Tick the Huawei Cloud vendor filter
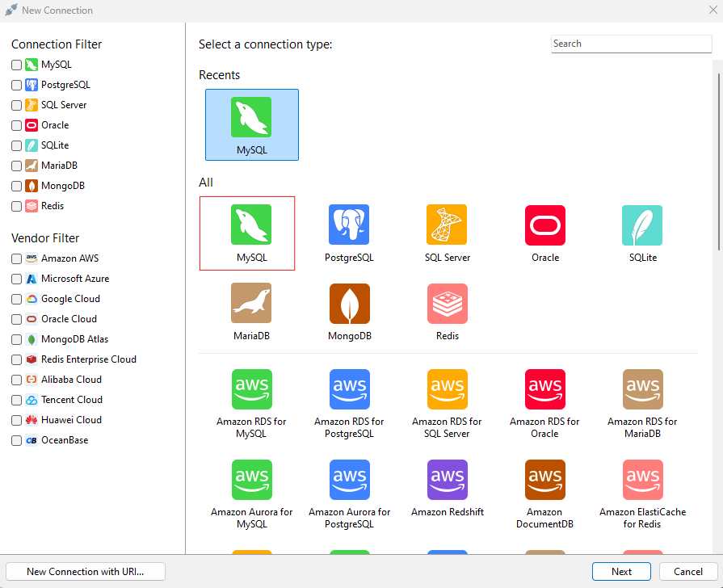 click(17, 420)
